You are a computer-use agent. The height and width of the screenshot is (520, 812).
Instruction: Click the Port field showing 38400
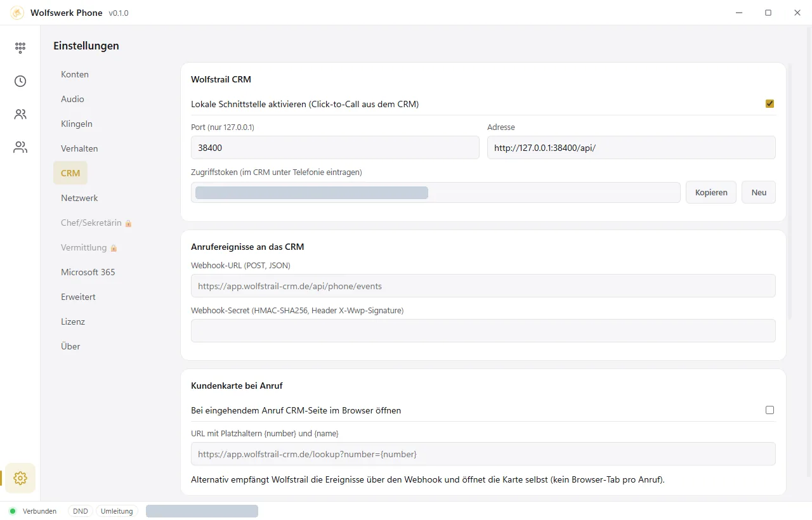tap(335, 148)
